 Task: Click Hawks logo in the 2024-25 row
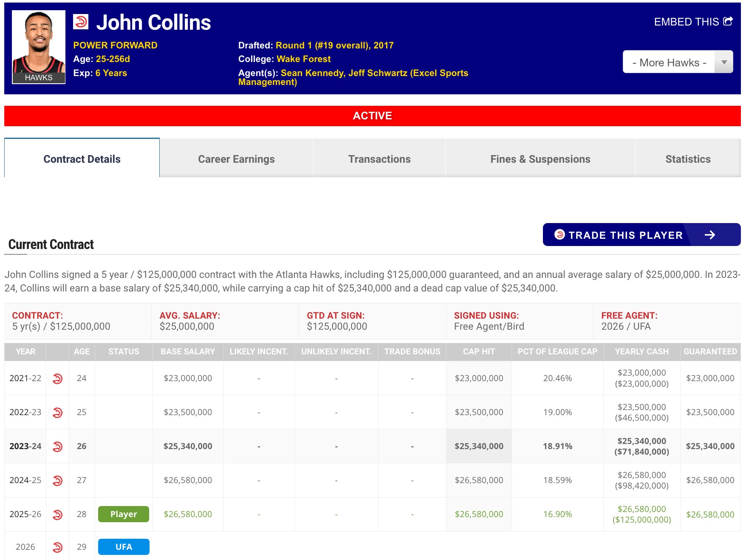tap(57, 480)
